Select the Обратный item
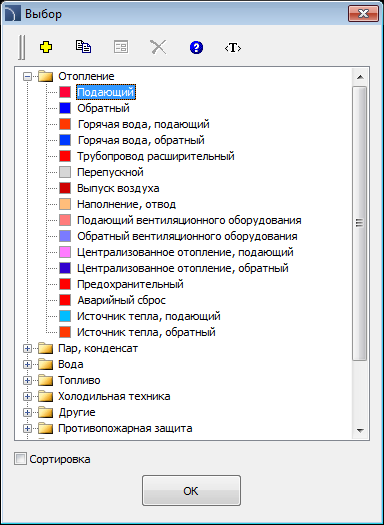The image size is (384, 525). (x=103, y=108)
